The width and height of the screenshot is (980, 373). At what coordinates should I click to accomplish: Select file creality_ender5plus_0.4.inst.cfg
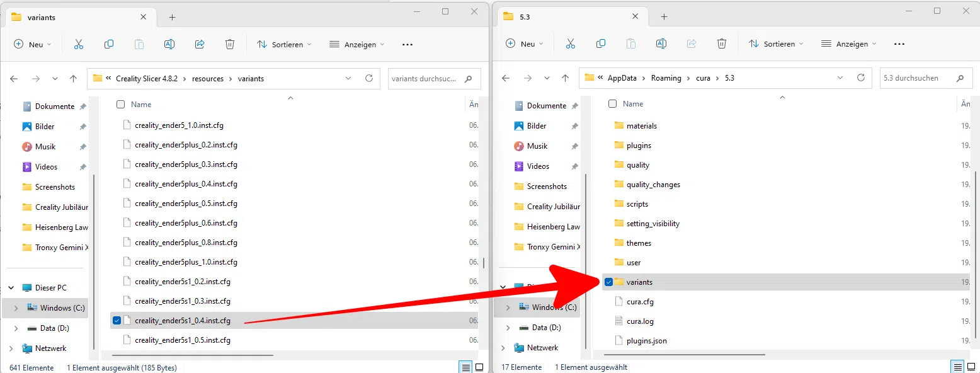point(186,184)
